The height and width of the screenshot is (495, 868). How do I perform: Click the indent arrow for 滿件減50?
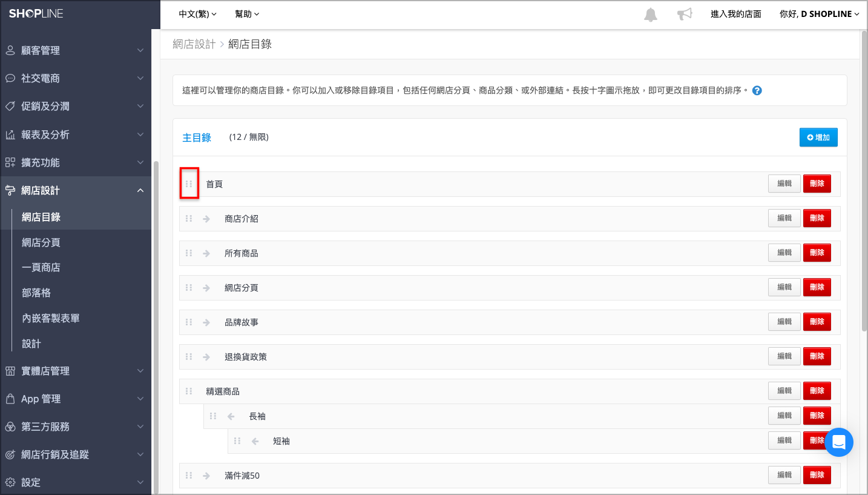pos(206,476)
